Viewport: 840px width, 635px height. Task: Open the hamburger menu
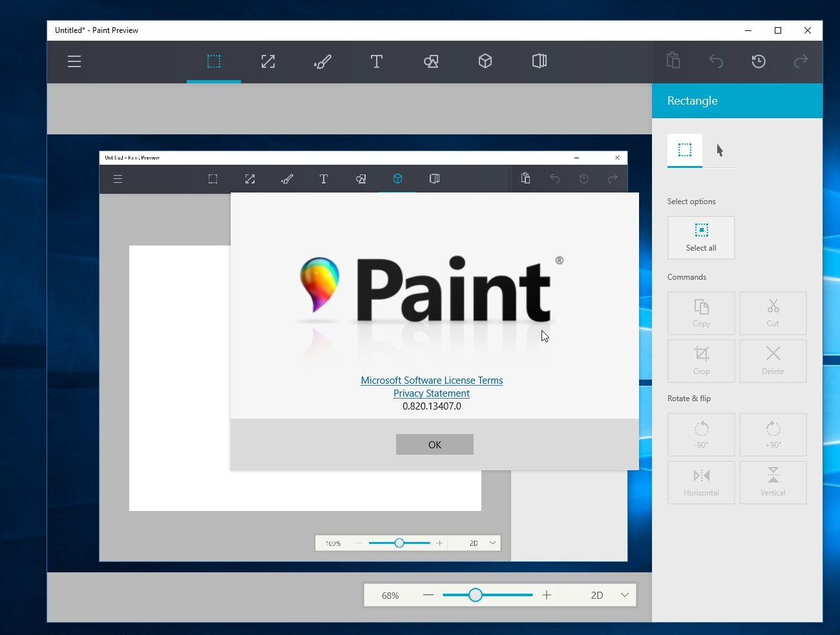pos(74,61)
